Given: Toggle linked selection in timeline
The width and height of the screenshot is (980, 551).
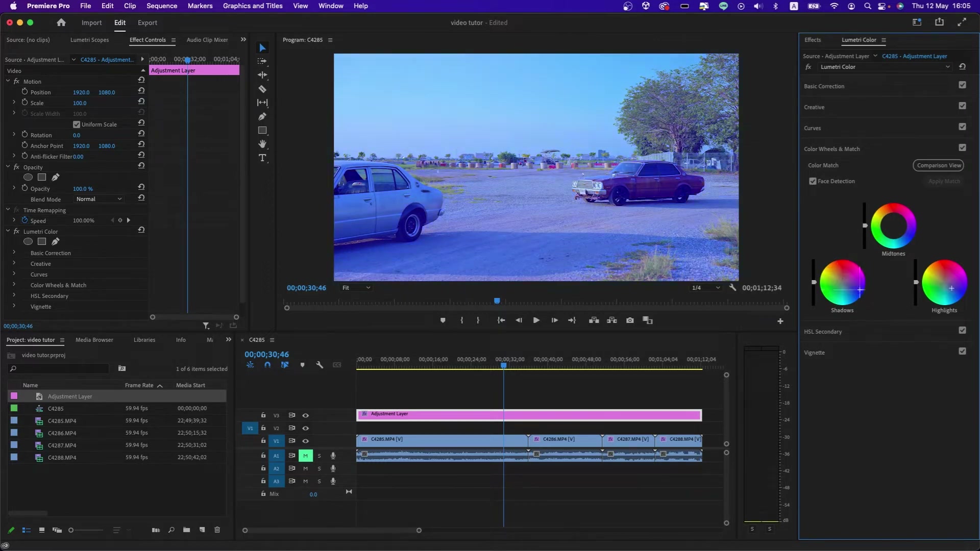Looking at the screenshot, I should point(285,365).
